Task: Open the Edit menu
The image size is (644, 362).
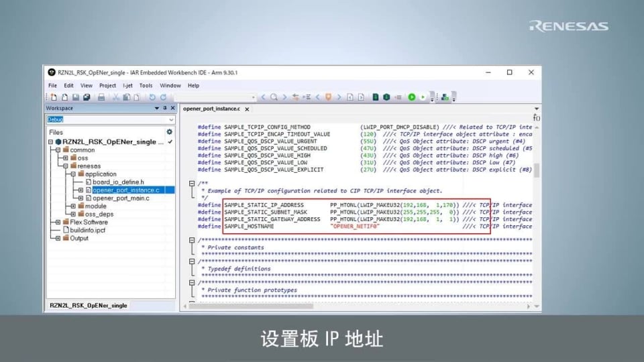Action: point(68,85)
